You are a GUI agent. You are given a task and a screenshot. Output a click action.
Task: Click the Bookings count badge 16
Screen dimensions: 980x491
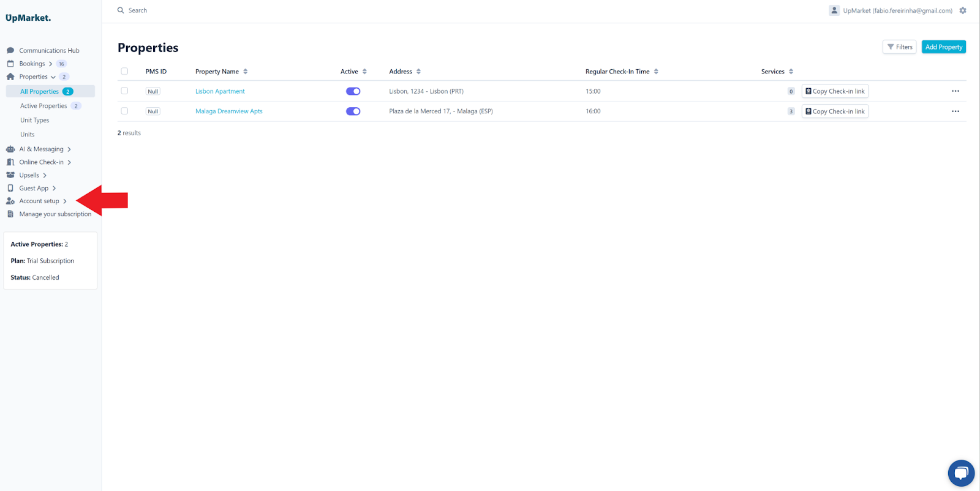click(61, 64)
